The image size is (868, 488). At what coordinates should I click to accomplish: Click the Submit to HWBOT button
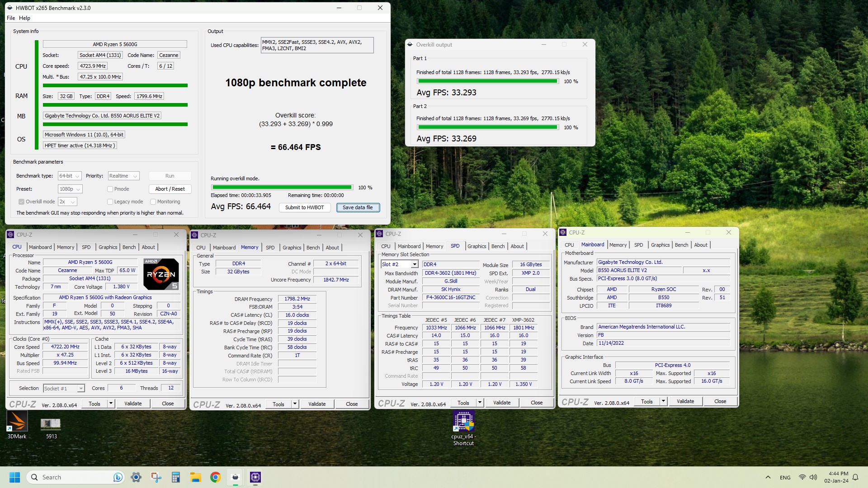(x=305, y=207)
